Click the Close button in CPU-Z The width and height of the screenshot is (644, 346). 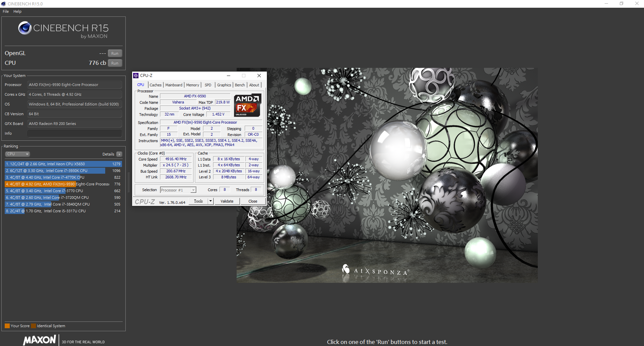(253, 201)
